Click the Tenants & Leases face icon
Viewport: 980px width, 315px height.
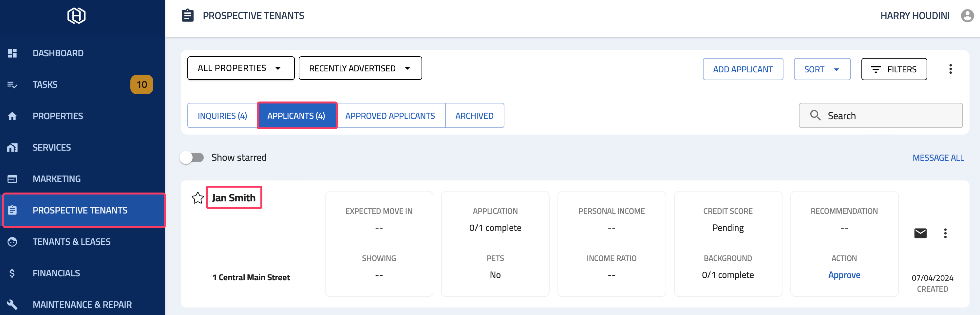click(12, 242)
